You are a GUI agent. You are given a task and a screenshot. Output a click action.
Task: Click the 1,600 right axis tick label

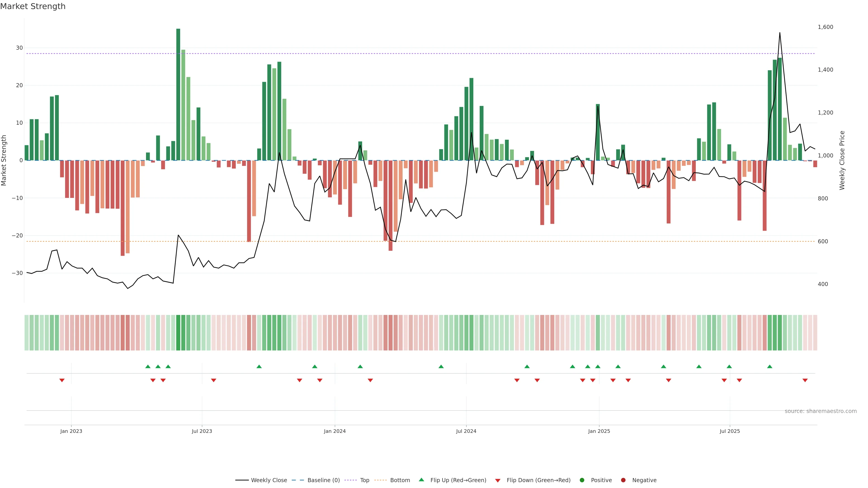[x=825, y=27]
